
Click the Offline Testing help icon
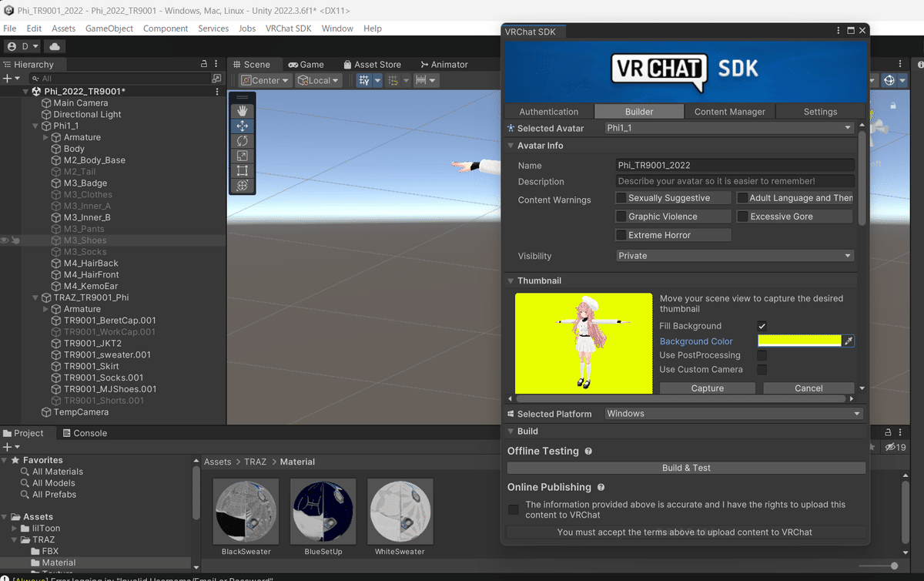point(588,451)
